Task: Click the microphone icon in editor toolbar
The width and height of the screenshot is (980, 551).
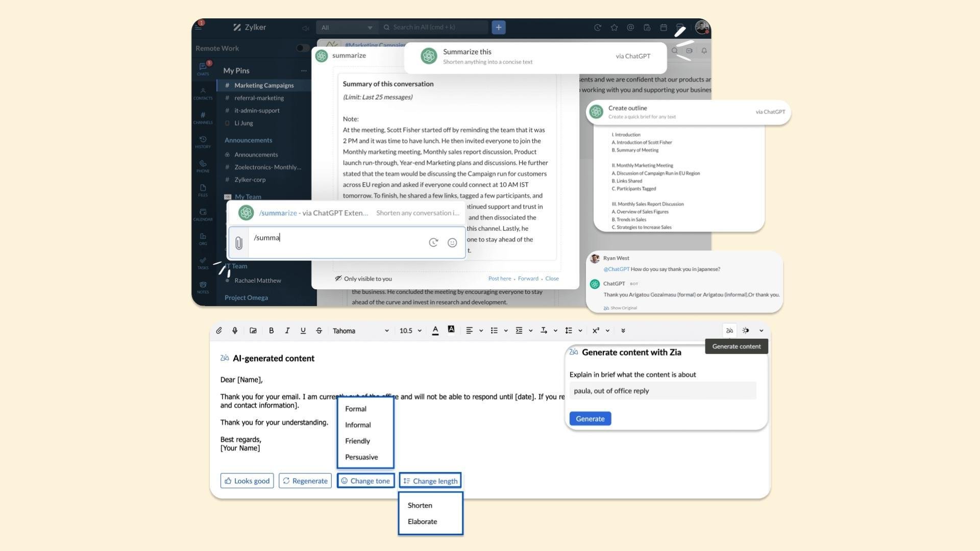Action: point(235,331)
